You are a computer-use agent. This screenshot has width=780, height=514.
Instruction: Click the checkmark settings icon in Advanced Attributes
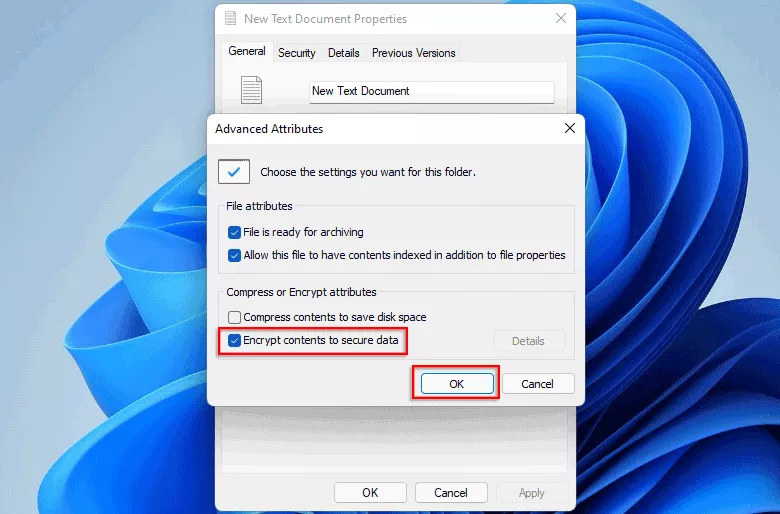click(x=234, y=172)
